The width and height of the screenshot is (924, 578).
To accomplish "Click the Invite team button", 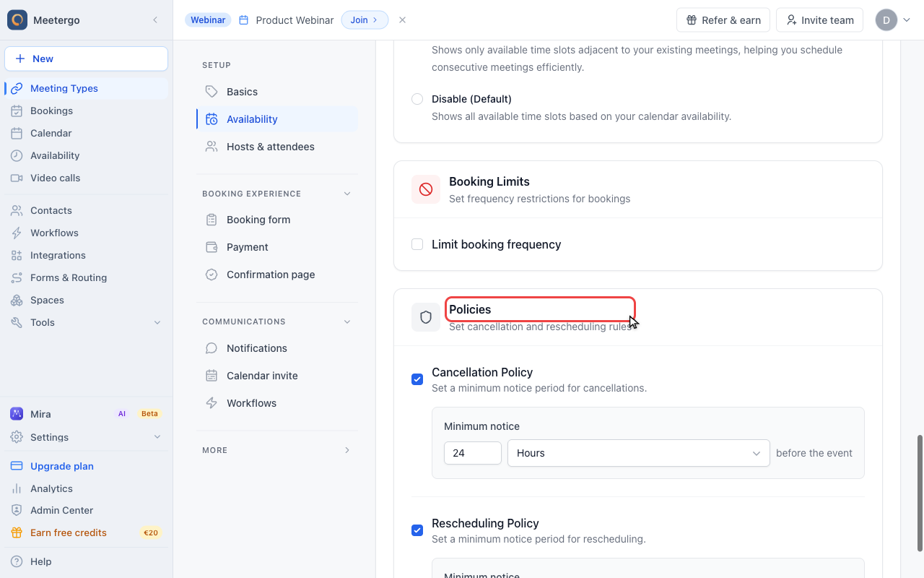I will (x=820, y=20).
